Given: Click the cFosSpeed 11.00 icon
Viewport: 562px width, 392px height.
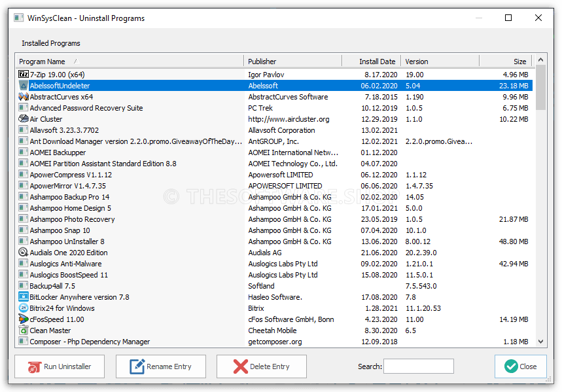Looking at the screenshot, I should pyautogui.click(x=24, y=319).
